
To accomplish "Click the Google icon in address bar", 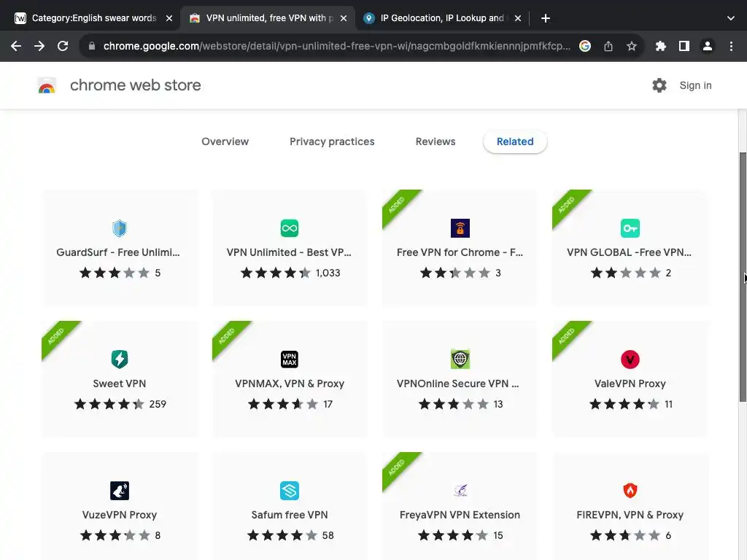I will point(584,46).
